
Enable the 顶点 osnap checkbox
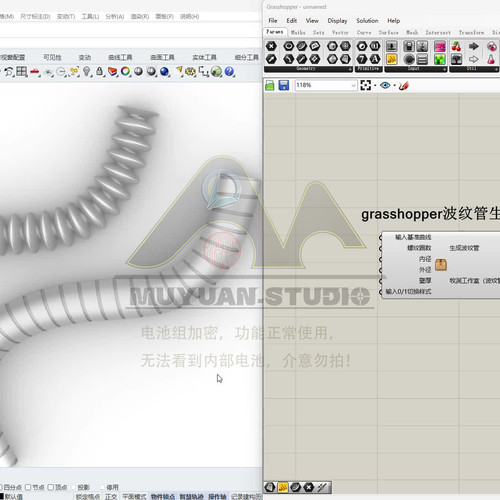tap(51, 487)
